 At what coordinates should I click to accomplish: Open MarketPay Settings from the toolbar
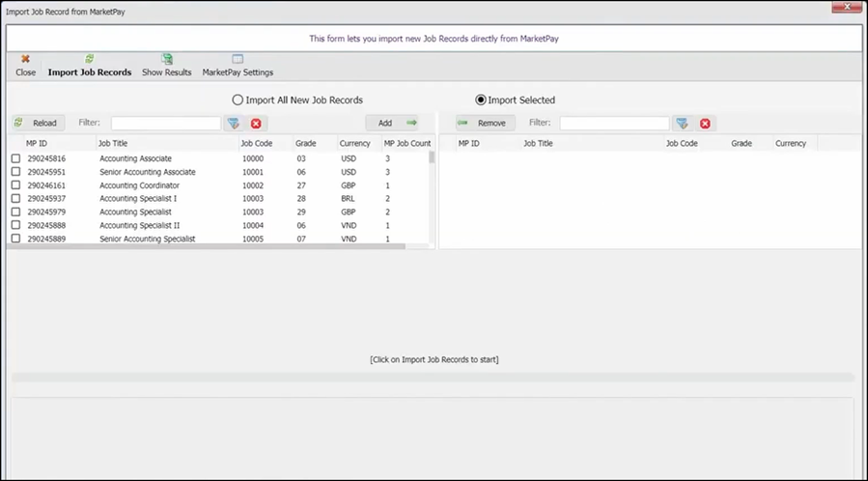tap(238, 60)
